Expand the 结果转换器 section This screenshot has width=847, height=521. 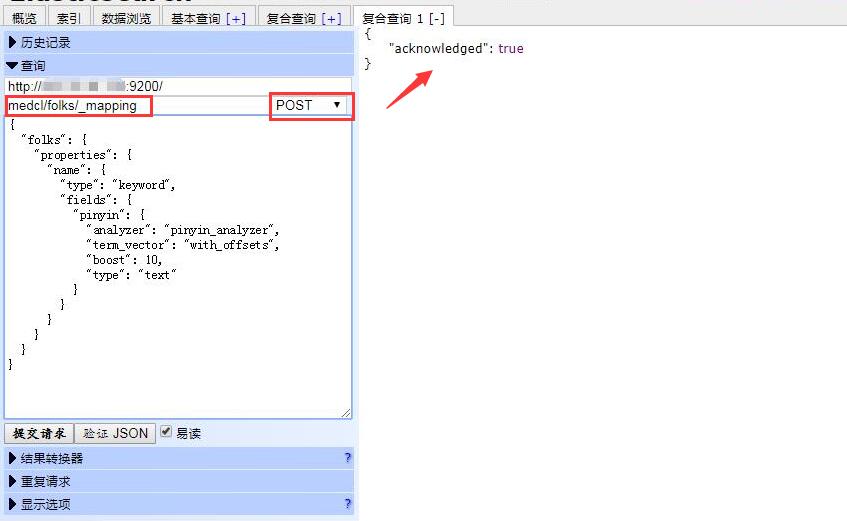179,458
